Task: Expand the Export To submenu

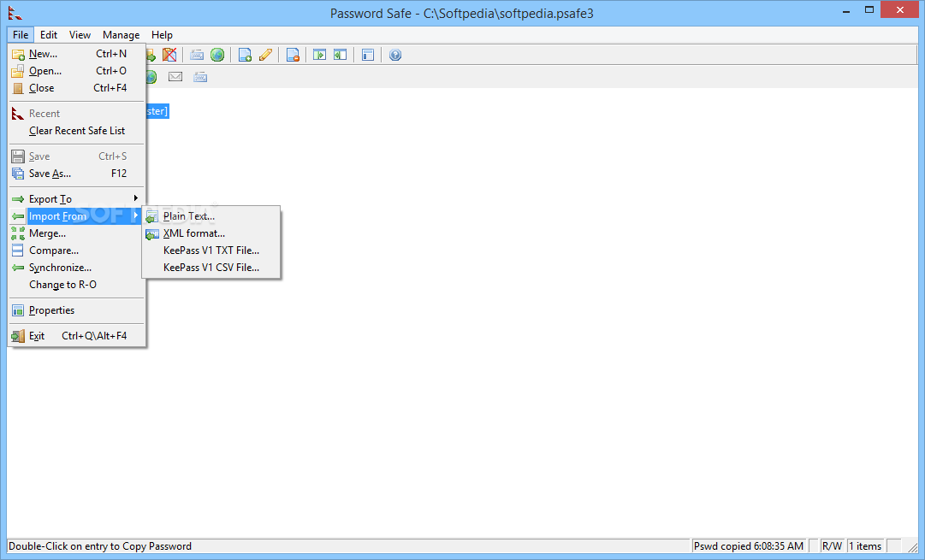Action: (77, 198)
